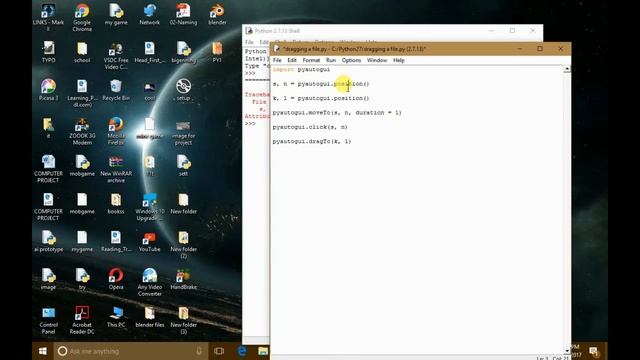Open the Window menu in editor
The image size is (640, 360).
tap(376, 60)
